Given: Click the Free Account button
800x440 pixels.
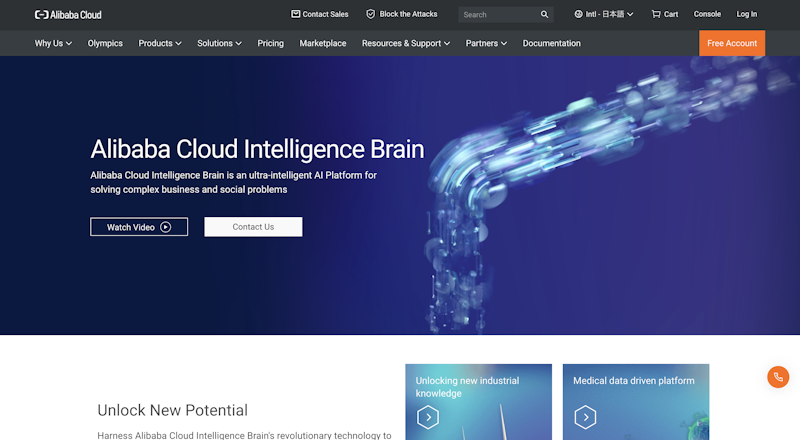Looking at the screenshot, I should point(732,44).
